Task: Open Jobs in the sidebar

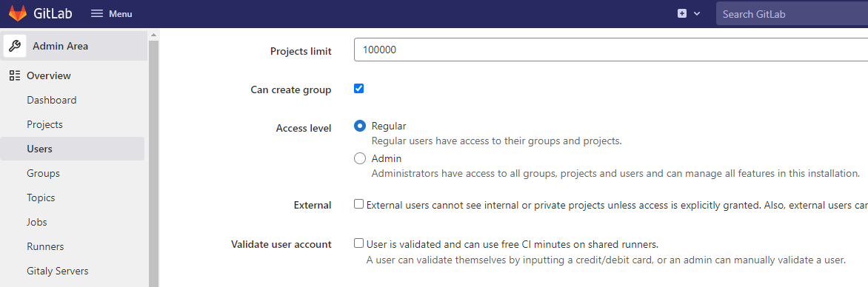Action: pos(36,222)
